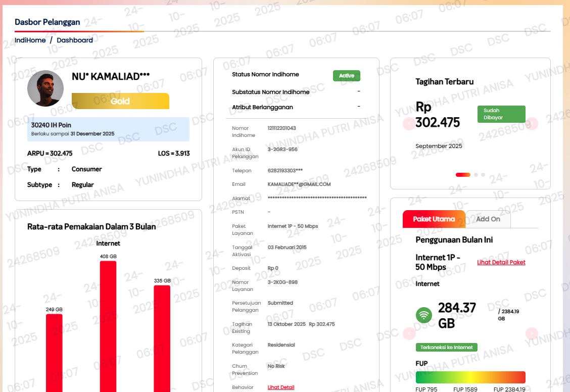The height and width of the screenshot is (392, 570).
Task: Open the Dashboard breadcrumb link
Action: coord(74,40)
